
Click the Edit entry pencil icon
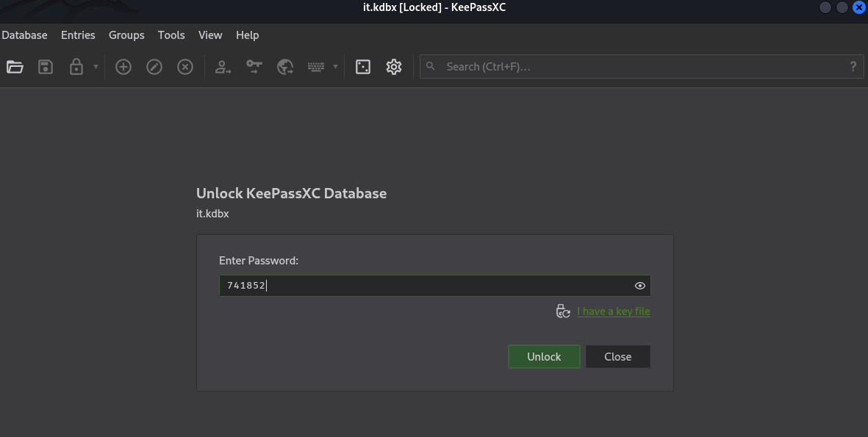point(154,67)
